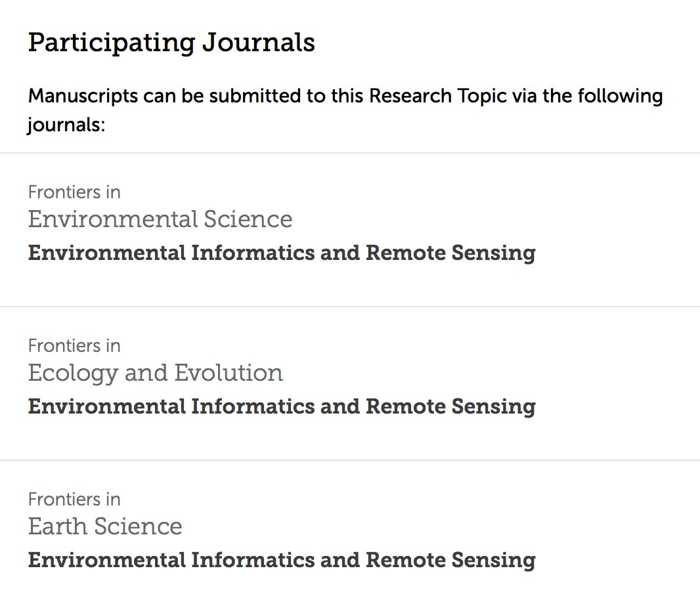Click "Frontiers in" label above Earth Science
The height and width of the screenshot is (600, 700).
(x=74, y=499)
